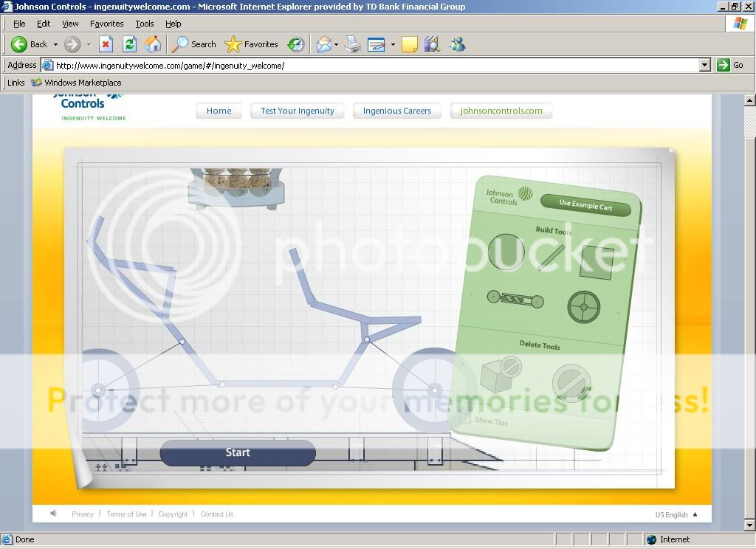This screenshot has width=756, height=549.
Task: Open the File menu
Action: (x=19, y=24)
